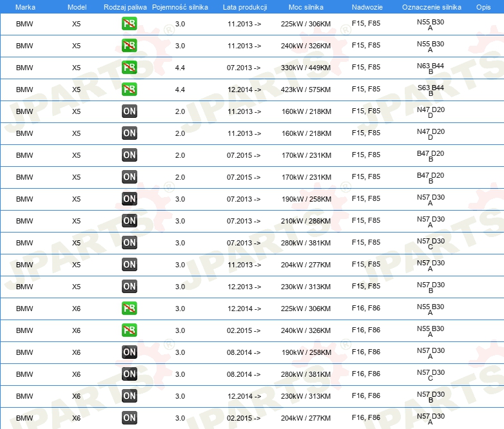Select the 330kW / 449KM power value
The height and width of the screenshot is (429, 504).
tap(305, 68)
